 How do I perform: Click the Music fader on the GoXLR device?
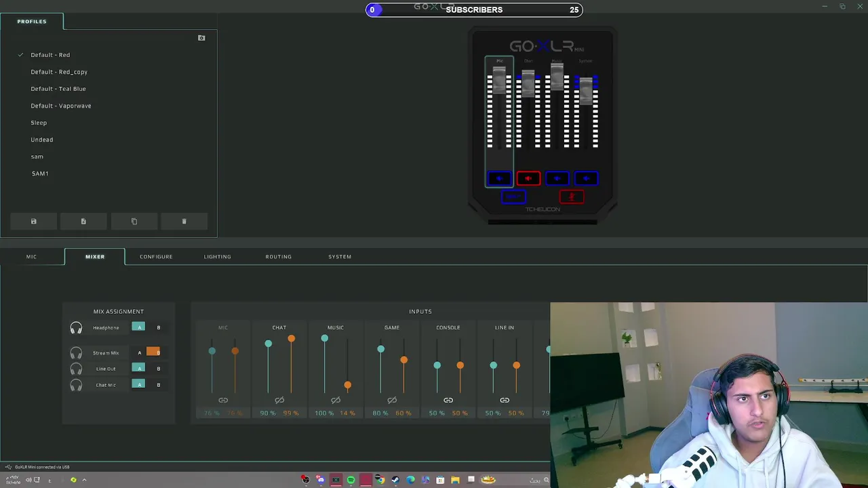coord(557,76)
